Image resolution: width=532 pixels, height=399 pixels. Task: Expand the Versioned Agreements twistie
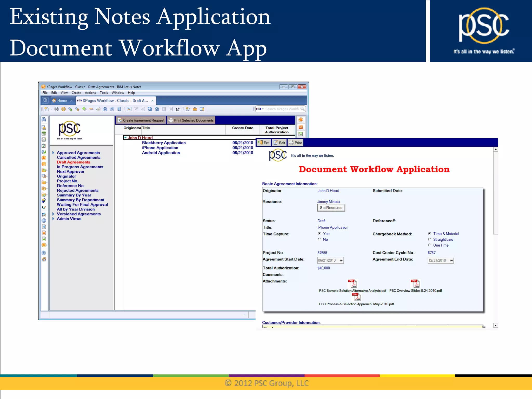pos(53,214)
